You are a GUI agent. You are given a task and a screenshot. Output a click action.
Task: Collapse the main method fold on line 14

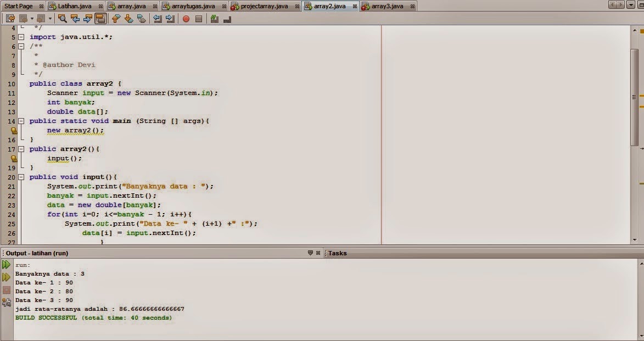(x=21, y=121)
